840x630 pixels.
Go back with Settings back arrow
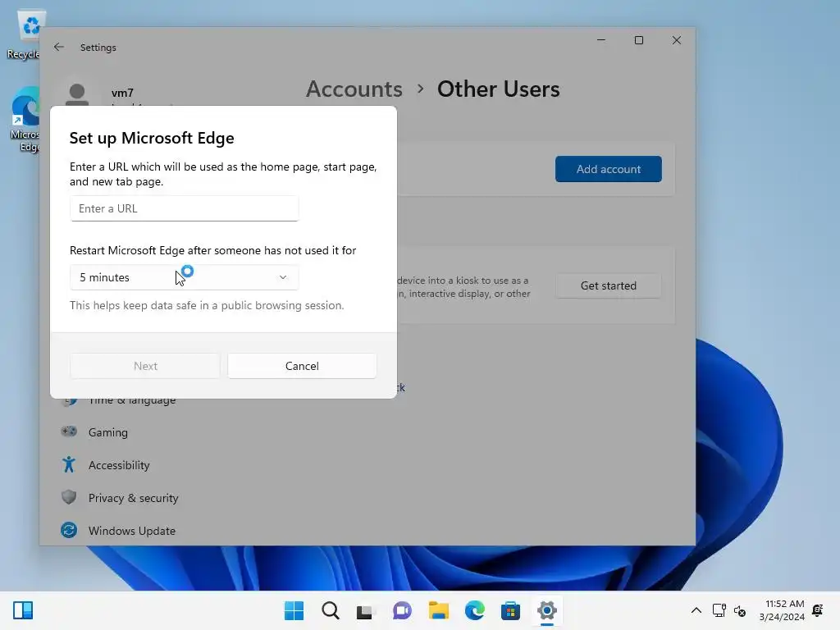[59, 47]
